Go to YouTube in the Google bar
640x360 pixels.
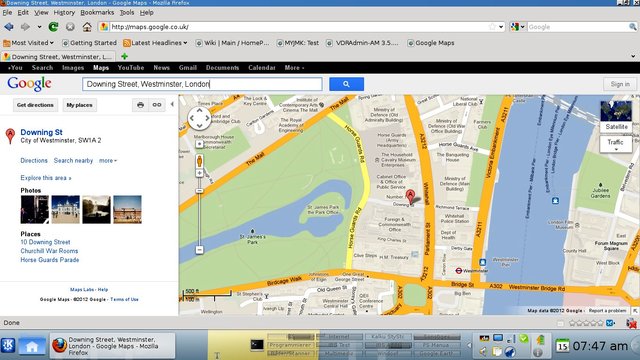[x=131, y=68]
